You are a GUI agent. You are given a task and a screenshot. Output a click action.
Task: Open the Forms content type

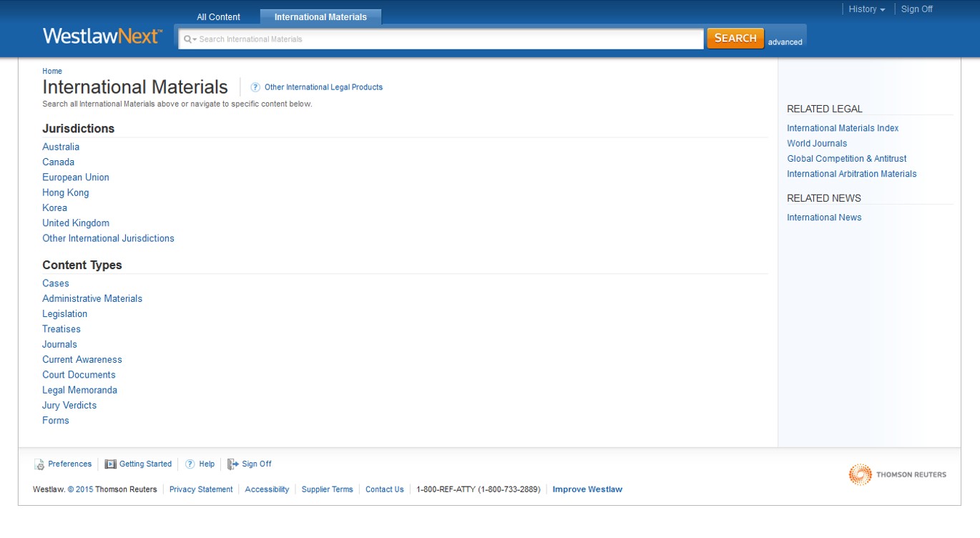pos(56,421)
